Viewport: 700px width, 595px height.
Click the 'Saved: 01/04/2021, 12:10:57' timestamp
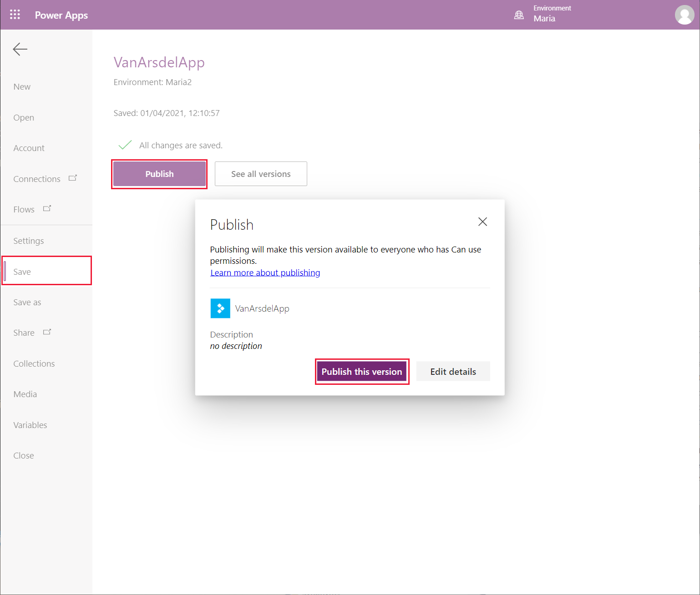point(167,113)
